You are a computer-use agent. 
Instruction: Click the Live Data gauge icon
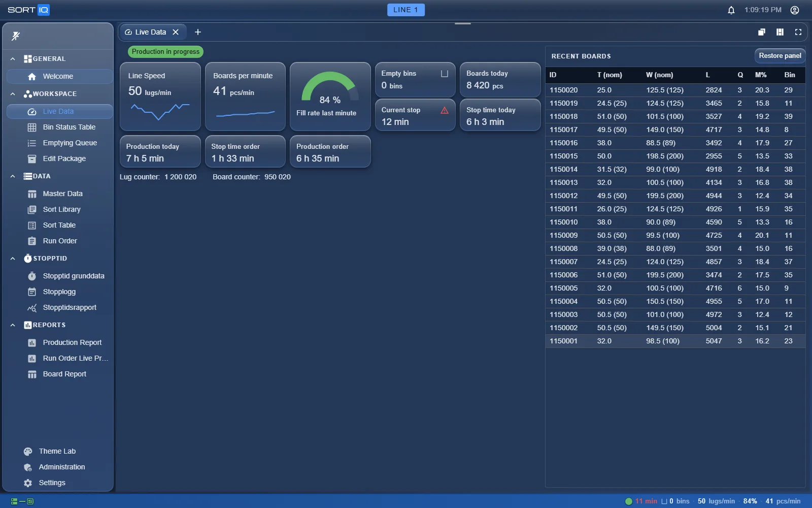[x=32, y=111]
